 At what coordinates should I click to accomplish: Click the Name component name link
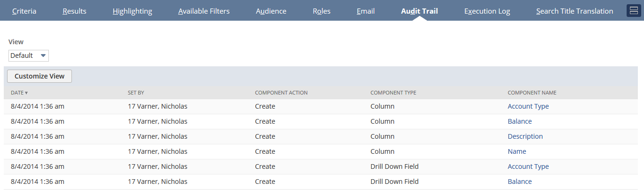coord(517,151)
